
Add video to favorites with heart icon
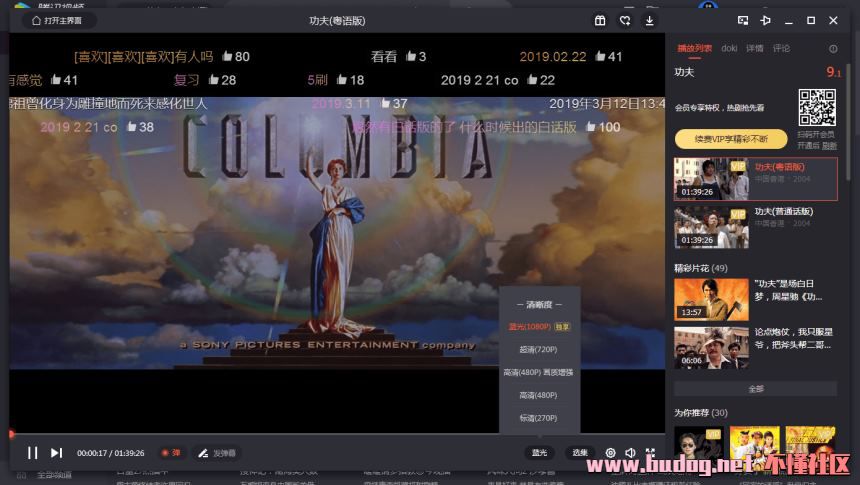[x=625, y=21]
